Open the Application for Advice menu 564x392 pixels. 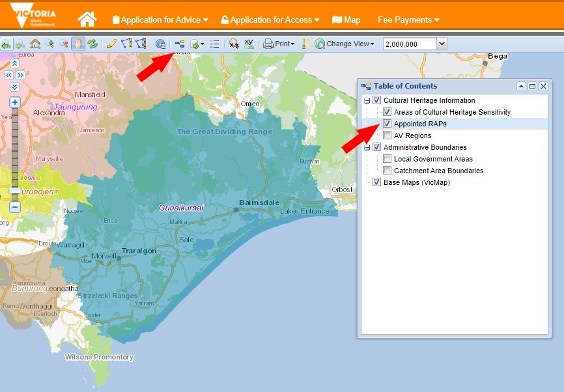click(x=160, y=20)
